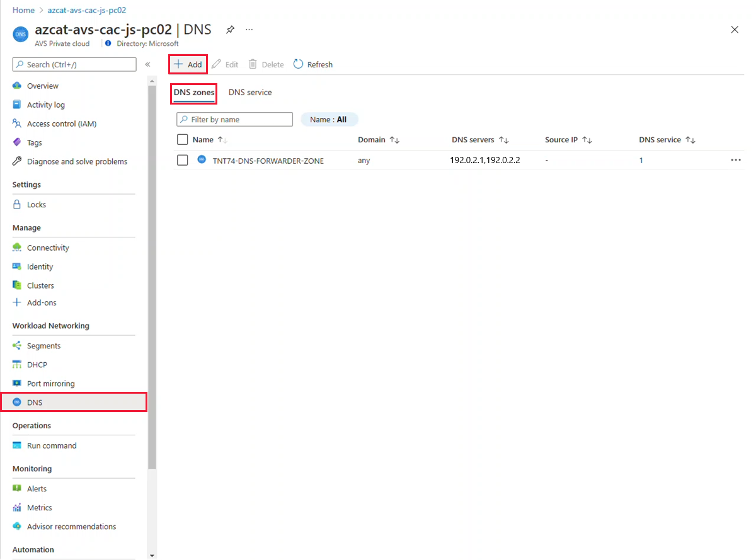Collapse the sidebar with the double-chevron

click(147, 64)
